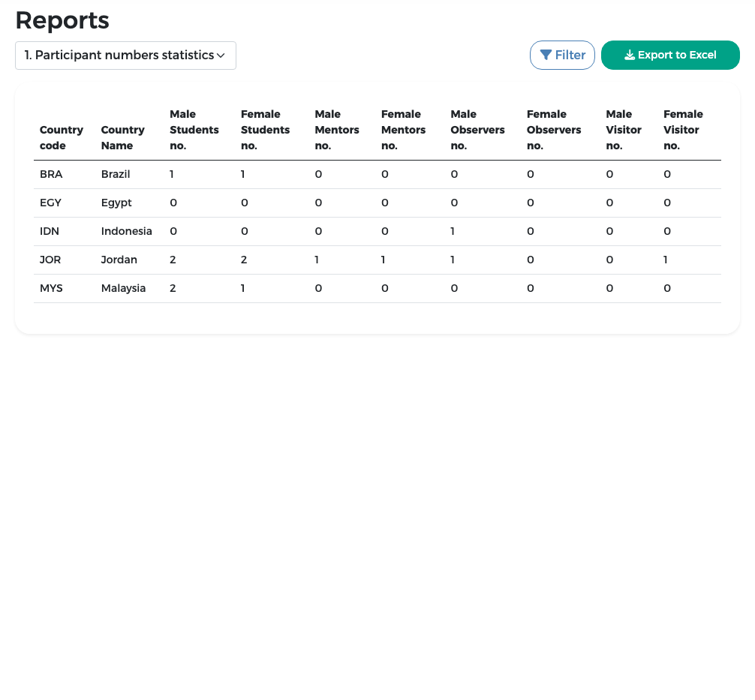This screenshot has width=755, height=700.
Task: Click the Female Mentors no. header
Action: pyautogui.click(x=404, y=130)
